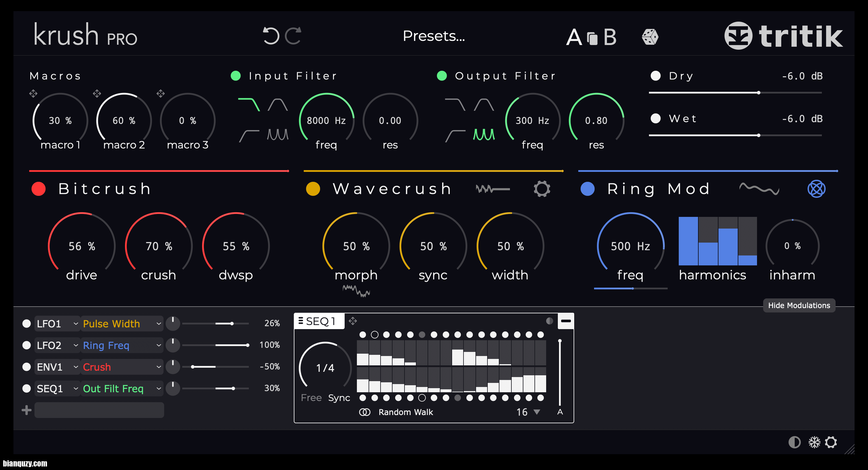Click the macro 2 assign crosshair icon
The image size is (868, 470).
97,94
